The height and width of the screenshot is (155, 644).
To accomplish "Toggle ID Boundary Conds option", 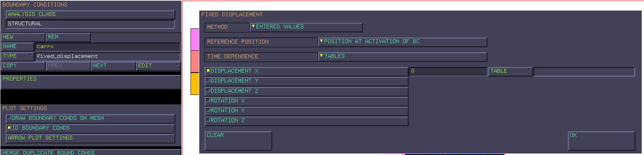I will 91,128.
